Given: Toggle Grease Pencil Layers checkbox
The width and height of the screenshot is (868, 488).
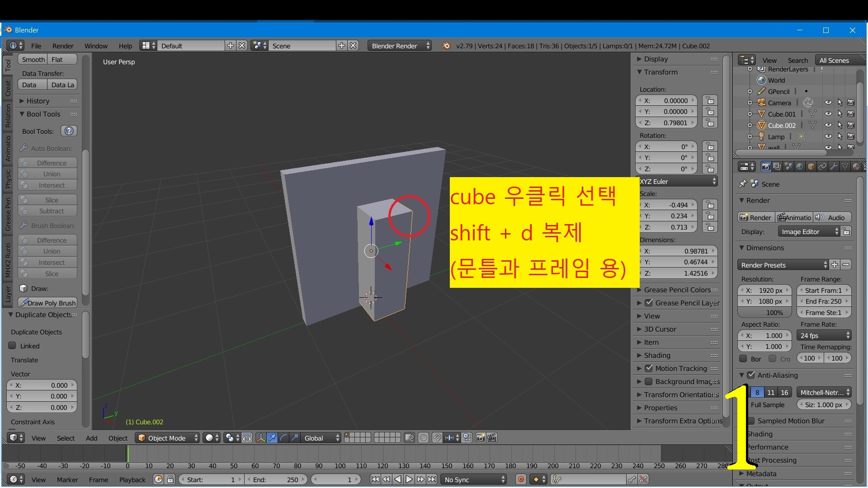Looking at the screenshot, I should pos(649,303).
